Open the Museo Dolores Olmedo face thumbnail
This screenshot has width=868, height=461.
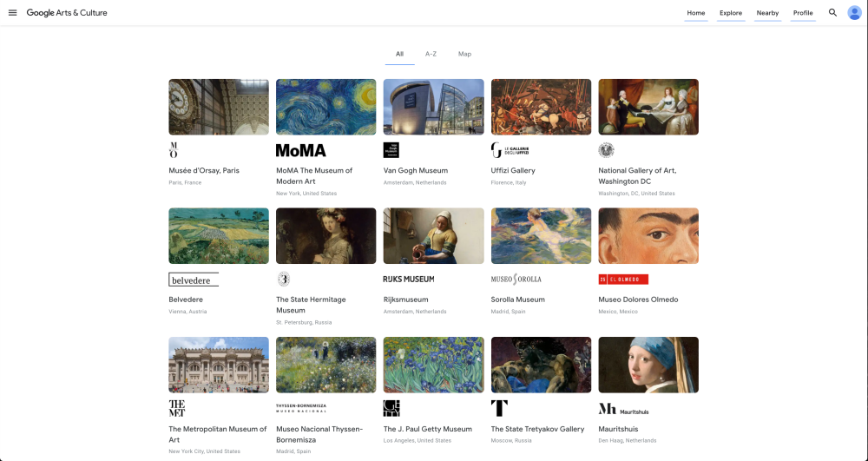[648, 236]
